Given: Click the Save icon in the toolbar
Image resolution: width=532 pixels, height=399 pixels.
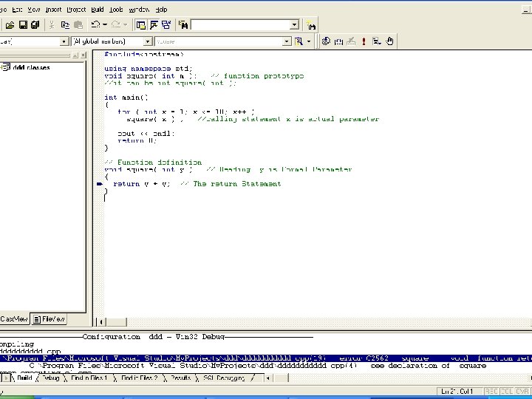Looking at the screenshot, I should [x=24, y=25].
